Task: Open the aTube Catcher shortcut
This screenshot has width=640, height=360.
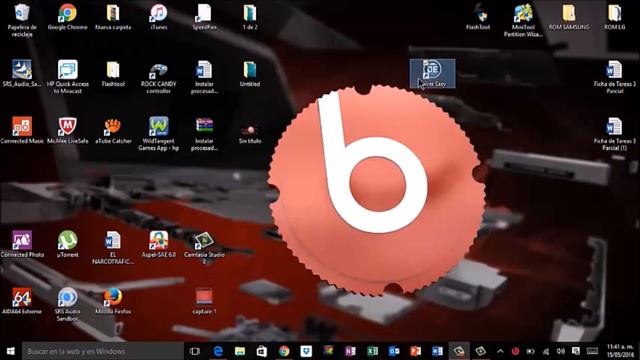Action: 113,131
